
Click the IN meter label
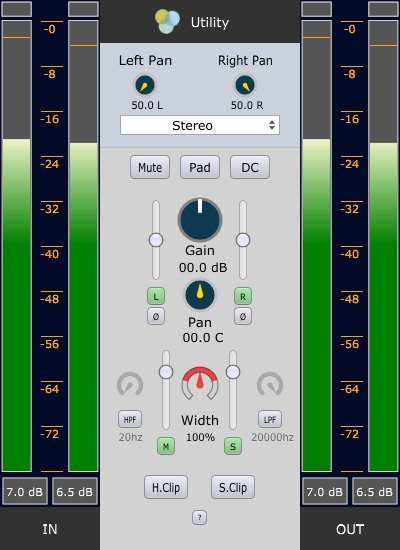point(50,529)
